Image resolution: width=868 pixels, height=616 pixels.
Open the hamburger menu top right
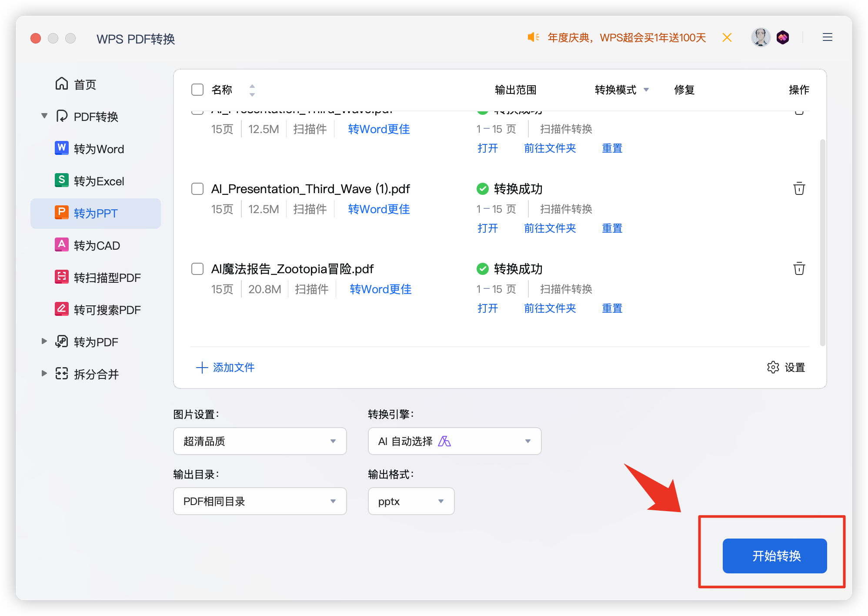click(x=827, y=37)
